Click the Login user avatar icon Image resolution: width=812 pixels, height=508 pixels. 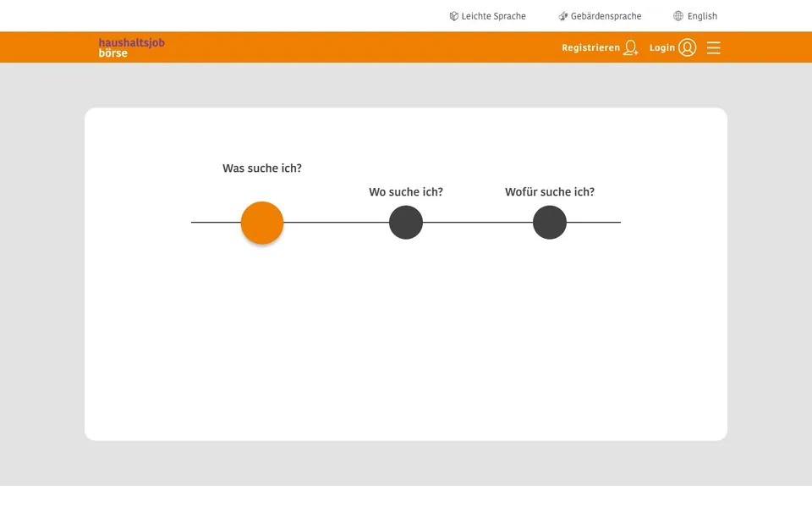tap(687, 47)
